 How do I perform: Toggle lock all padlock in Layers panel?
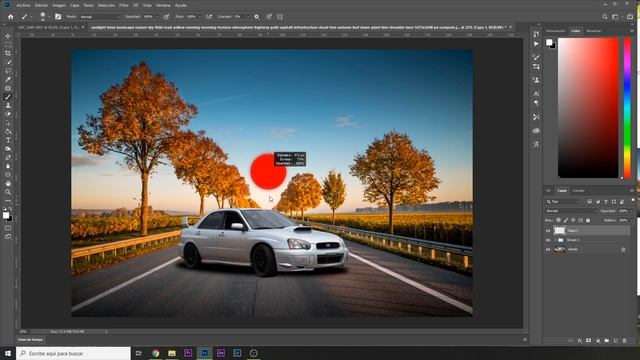pos(588,220)
